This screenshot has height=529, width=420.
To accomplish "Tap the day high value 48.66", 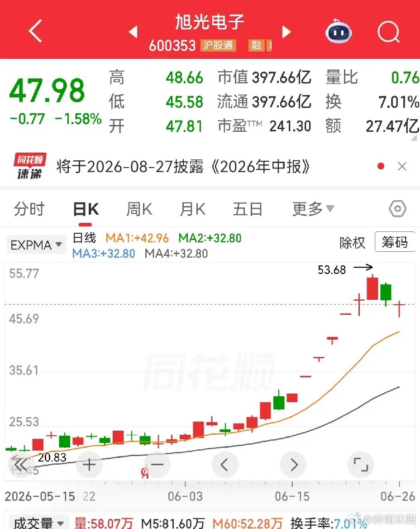I will coord(184,77).
